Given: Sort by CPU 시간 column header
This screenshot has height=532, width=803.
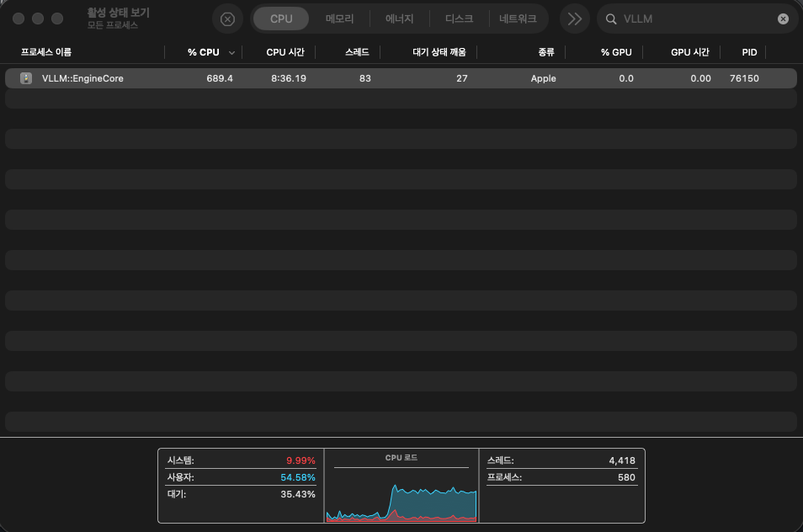Looking at the screenshot, I should (285, 52).
